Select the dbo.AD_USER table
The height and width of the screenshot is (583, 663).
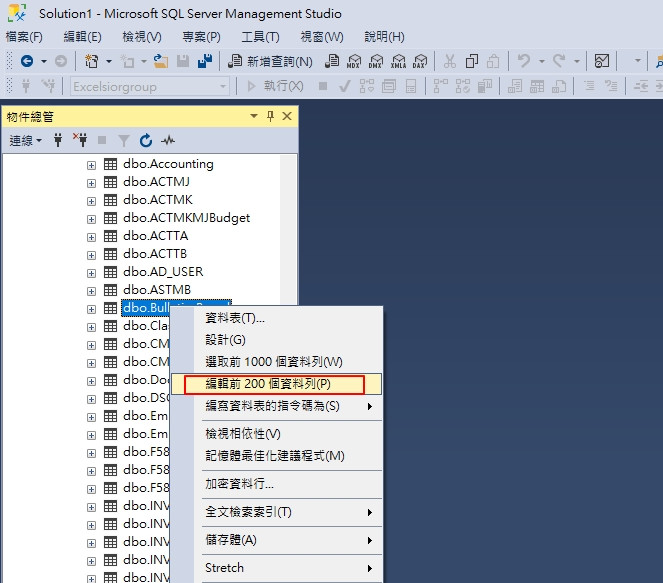click(x=163, y=271)
